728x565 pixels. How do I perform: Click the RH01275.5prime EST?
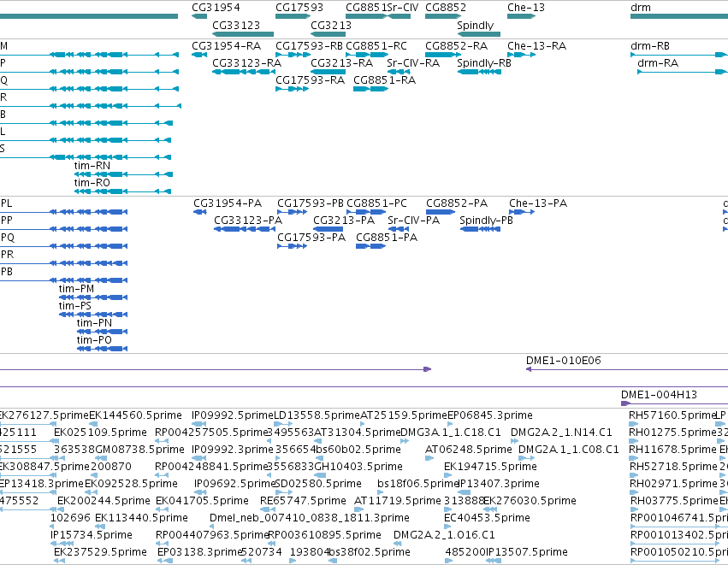(x=634, y=441)
